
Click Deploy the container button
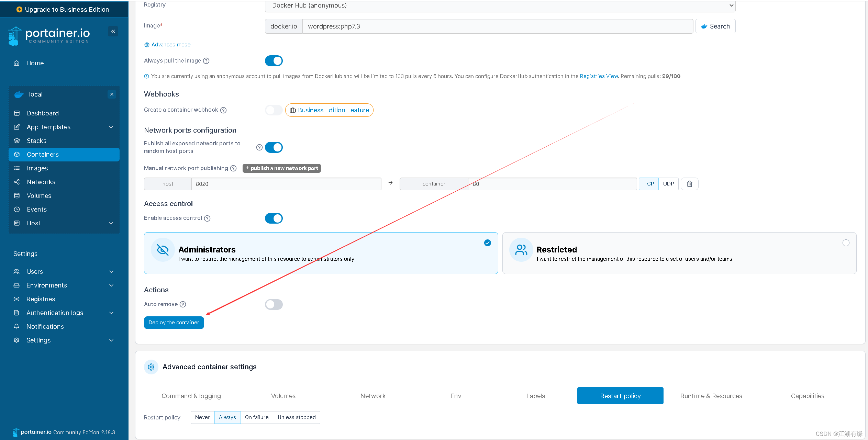pyautogui.click(x=174, y=322)
